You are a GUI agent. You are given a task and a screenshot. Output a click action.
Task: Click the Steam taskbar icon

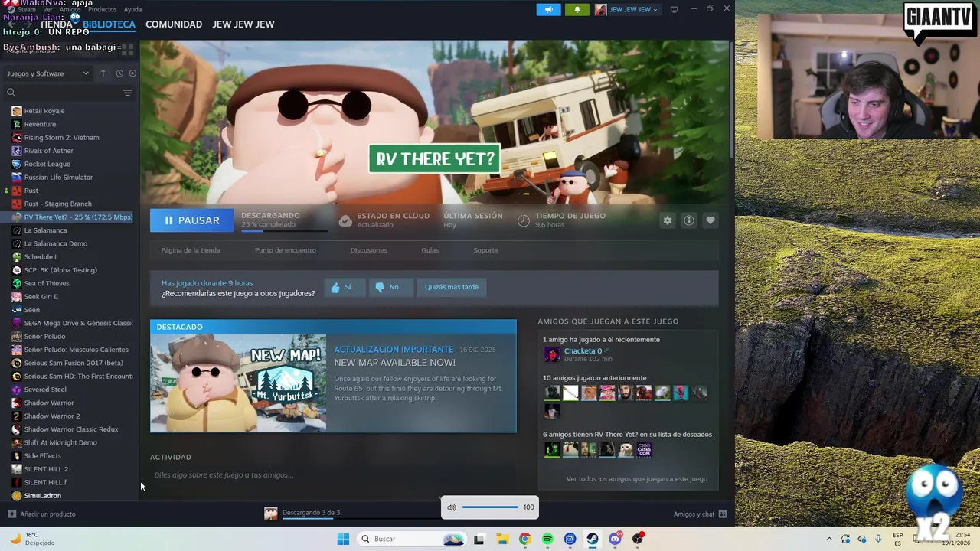(x=593, y=539)
